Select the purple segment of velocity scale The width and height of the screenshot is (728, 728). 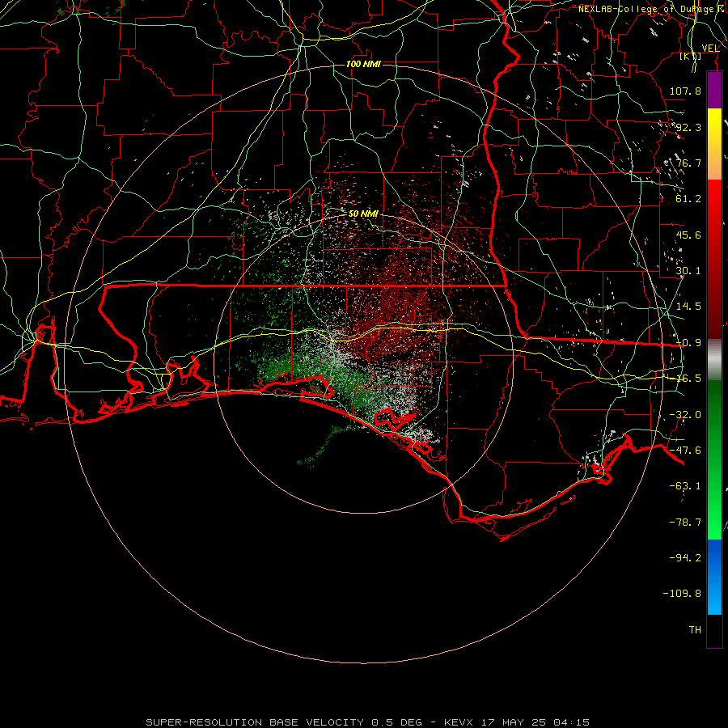tap(714, 90)
